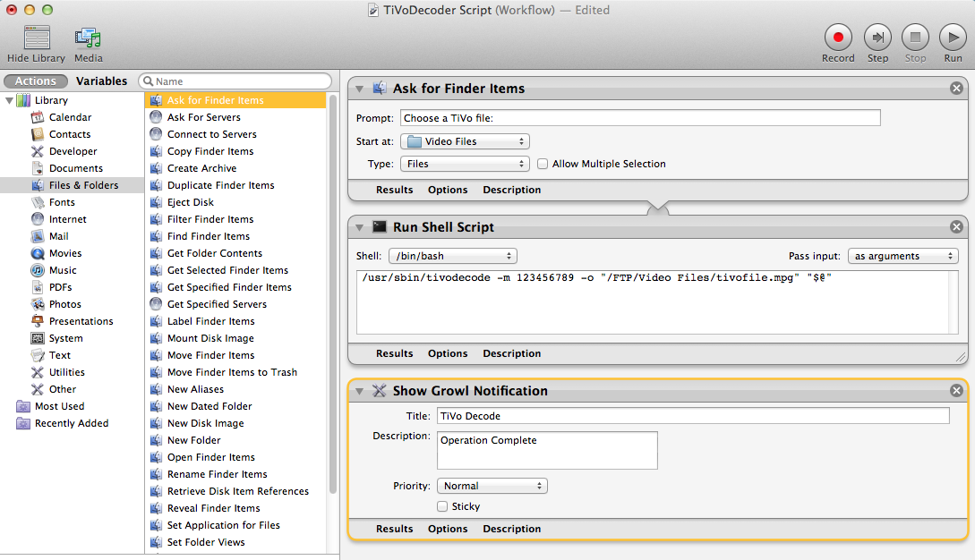975x560 pixels.
Task: Click the Ask For Servers action icon
Action: click(x=156, y=117)
